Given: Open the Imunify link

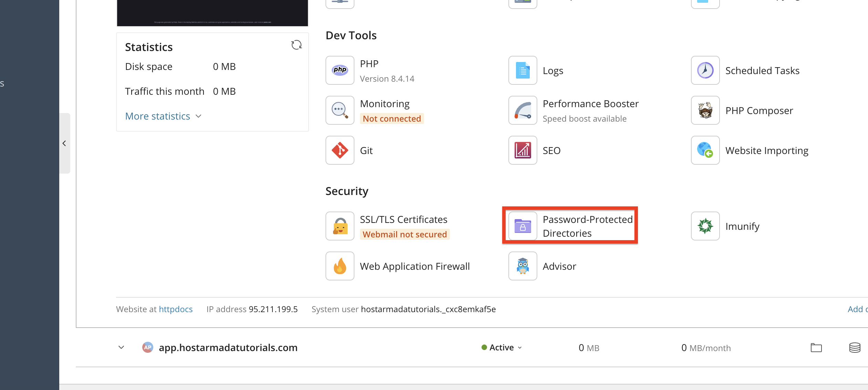Looking at the screenshot, I should [742, 226].
